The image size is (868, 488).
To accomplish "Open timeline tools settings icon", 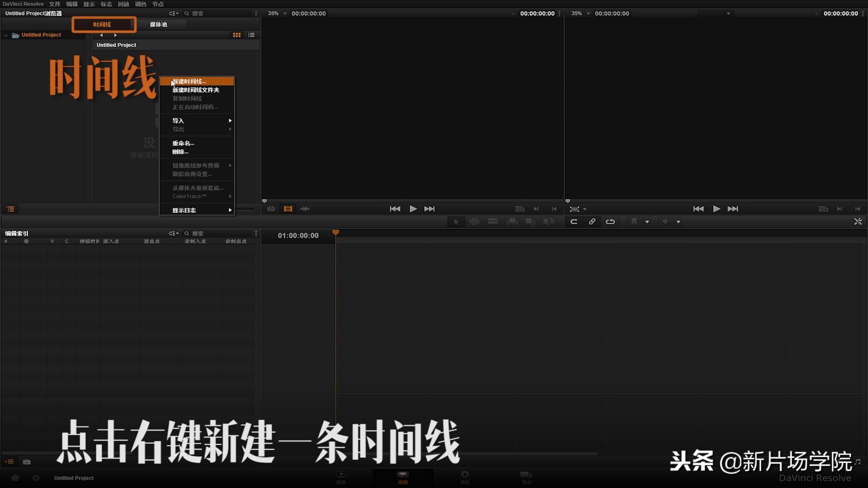I will point(858,221).
